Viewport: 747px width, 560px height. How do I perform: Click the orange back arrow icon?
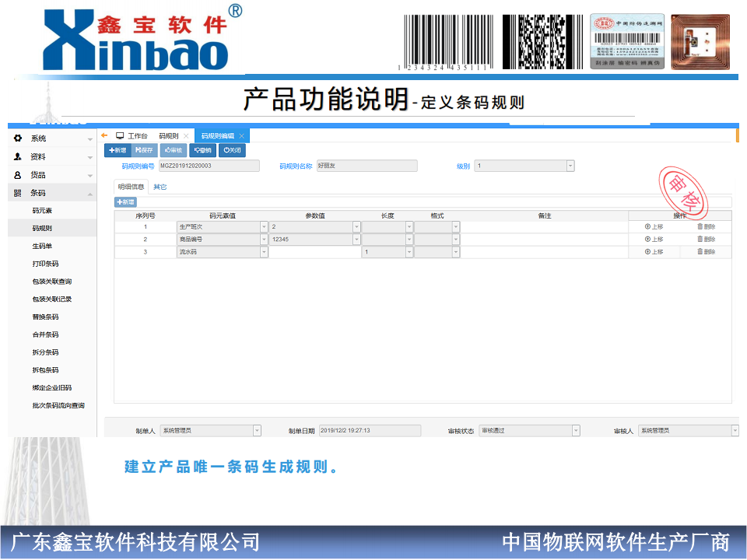click(104, 135)
